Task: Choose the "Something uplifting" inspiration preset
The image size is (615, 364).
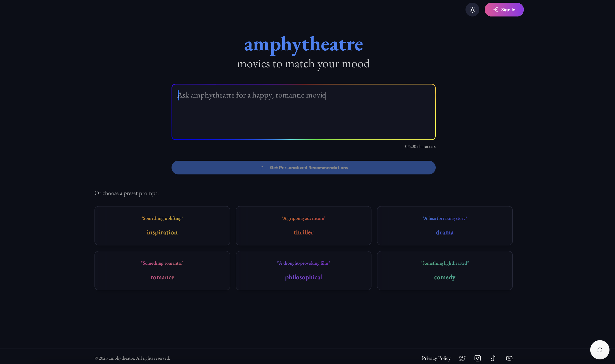Action: tap(162, 226)
